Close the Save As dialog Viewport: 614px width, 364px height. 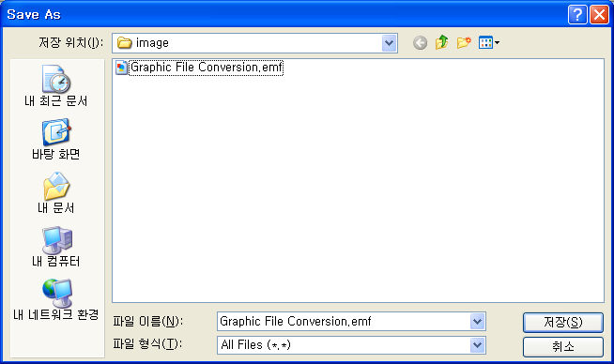coord(599,15)
